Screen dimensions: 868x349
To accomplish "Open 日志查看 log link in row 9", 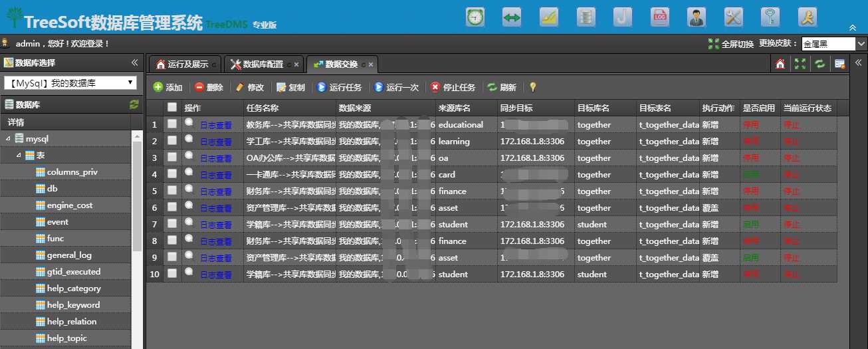I will 216,258.
